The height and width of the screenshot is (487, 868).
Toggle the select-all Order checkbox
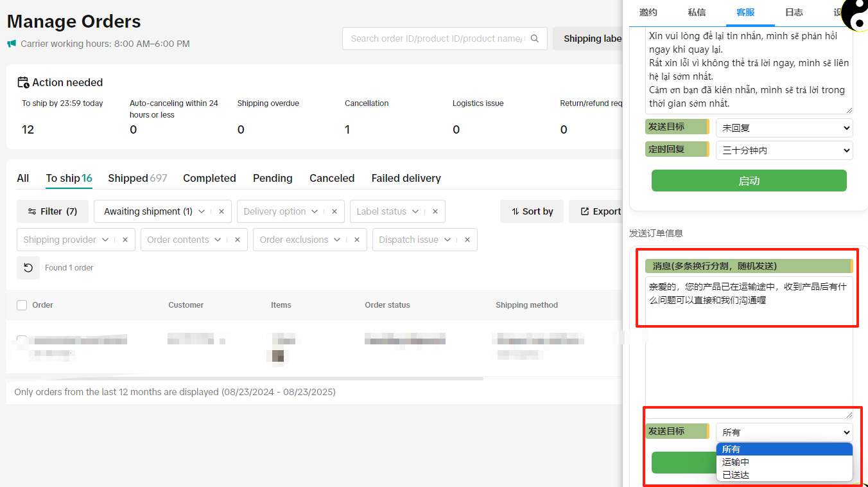point(22,305)
